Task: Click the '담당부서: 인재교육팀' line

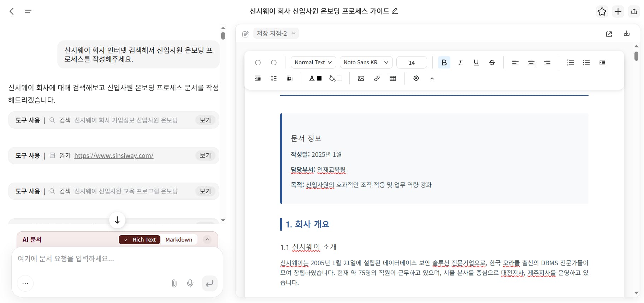Action: 318,170
